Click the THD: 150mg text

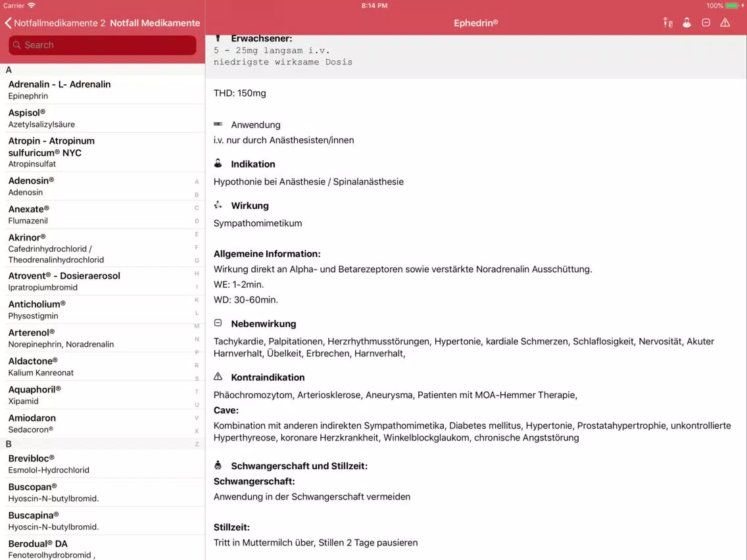[239, 93]
